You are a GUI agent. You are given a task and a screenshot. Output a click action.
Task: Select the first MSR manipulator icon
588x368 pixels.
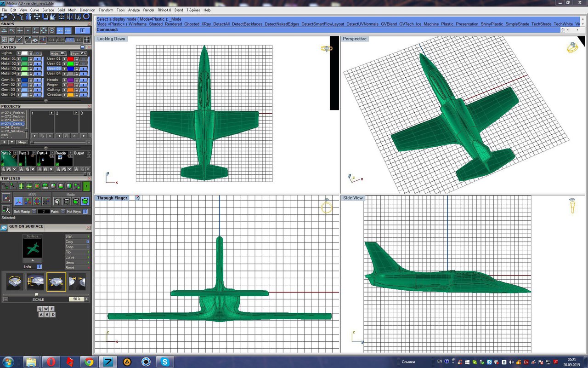[x=18, y=201]
